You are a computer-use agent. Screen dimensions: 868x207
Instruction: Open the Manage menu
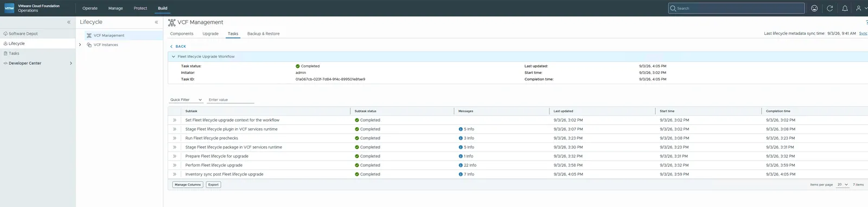point(116,8)
